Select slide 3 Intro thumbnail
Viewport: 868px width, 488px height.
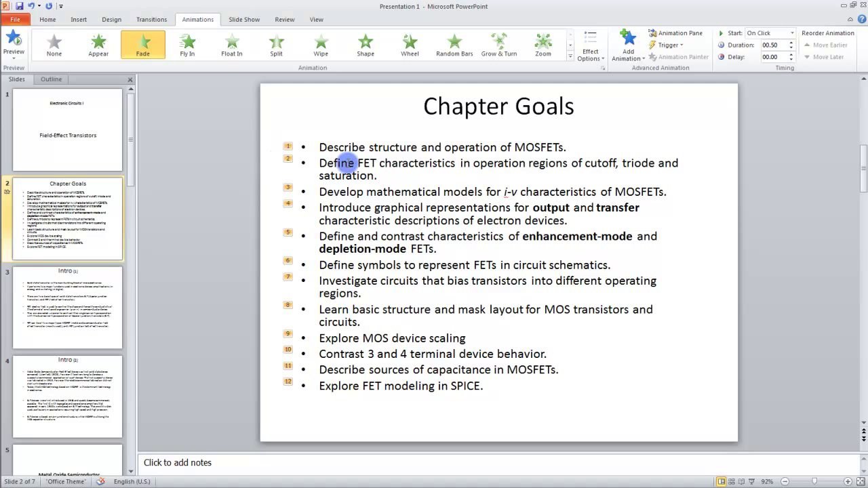(67, 308)
